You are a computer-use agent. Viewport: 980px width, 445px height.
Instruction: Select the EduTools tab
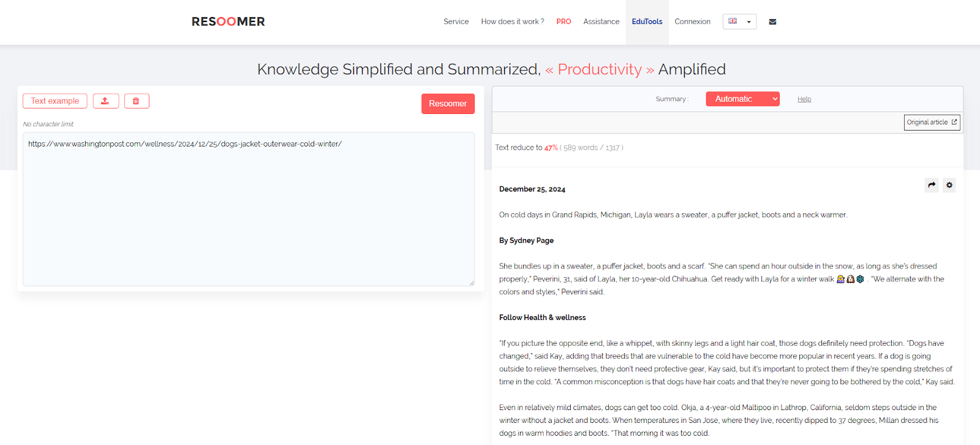(x=647, y=21)
